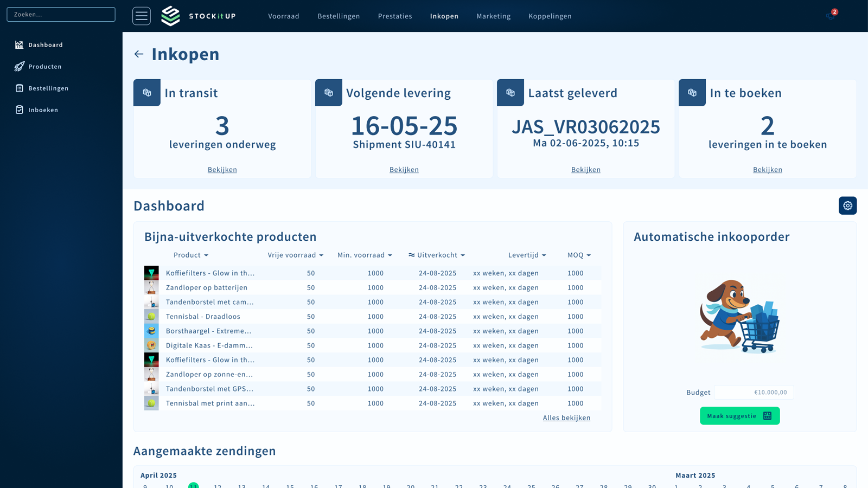Click Bekijken under In transit
Image resolution: width=868 pixels, height=488 pixels.
tap(222, 170)
